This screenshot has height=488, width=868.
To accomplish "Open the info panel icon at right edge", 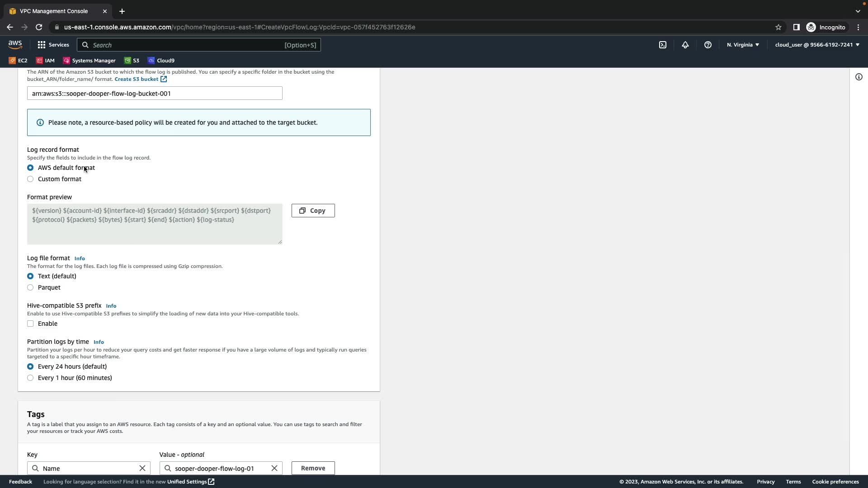I will click(859, 77).
